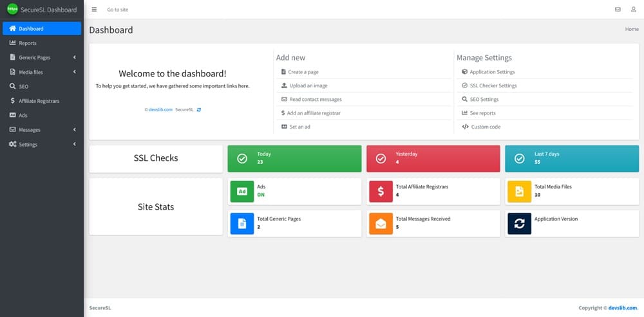Click the hamburger menu icon in top bar
This screenshot has width=644, height=317.
pos(95,10)
